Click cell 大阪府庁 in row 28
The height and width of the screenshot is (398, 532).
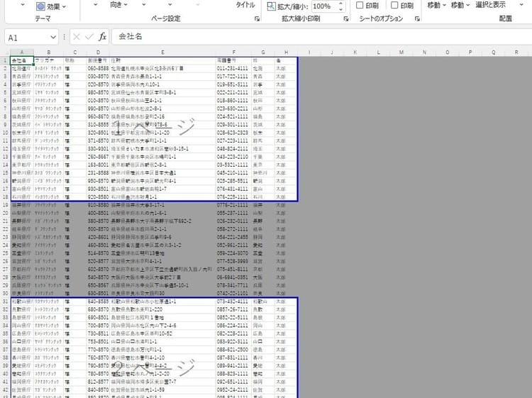[x=22, y=277]
